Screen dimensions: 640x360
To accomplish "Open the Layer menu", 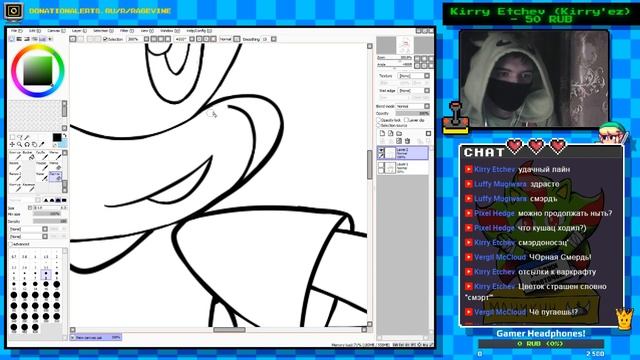I will 79,31.
